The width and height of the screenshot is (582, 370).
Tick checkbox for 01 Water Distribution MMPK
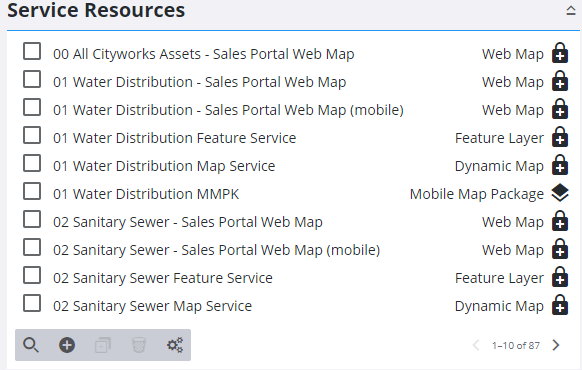[x=32, y=191]
